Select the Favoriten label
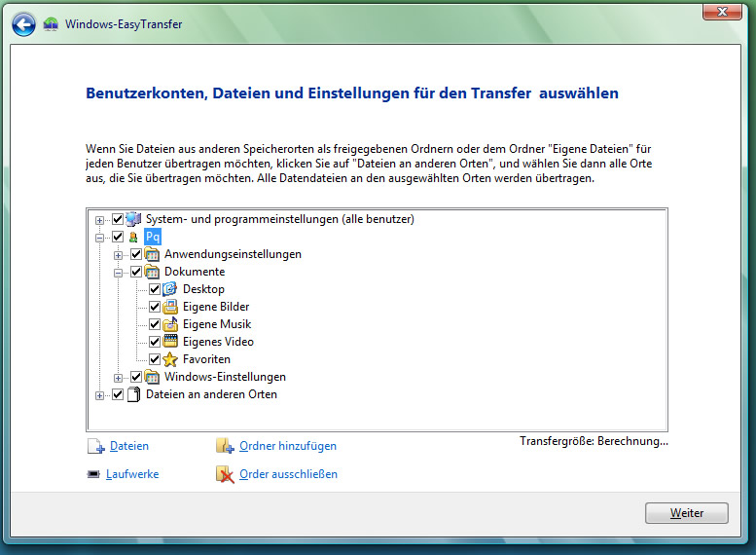The width and height of the screenshot is (756, 555). click(206, 359)
